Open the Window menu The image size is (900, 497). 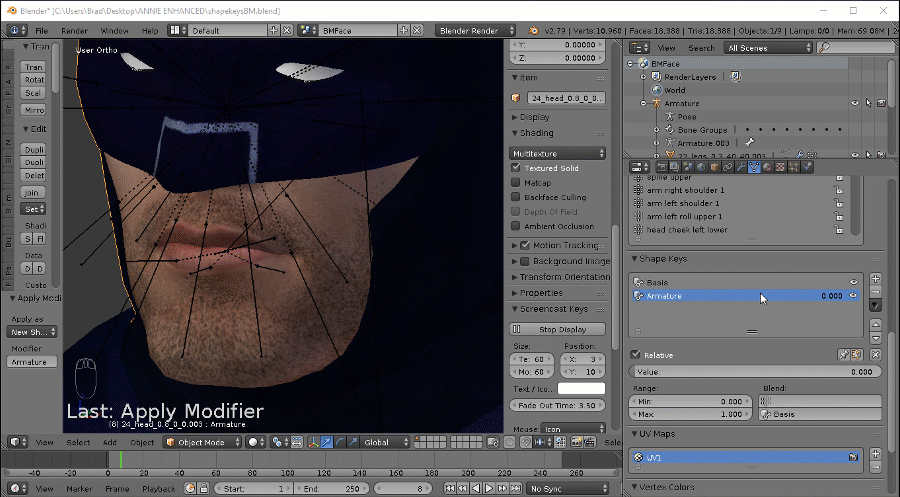click(x=114, y=30)
